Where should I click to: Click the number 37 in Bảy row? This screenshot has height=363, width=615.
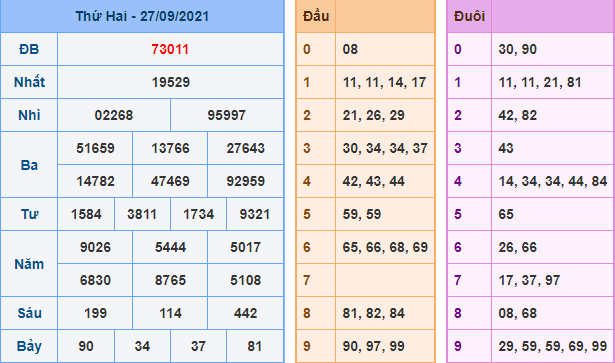click(x=198, y=346)
